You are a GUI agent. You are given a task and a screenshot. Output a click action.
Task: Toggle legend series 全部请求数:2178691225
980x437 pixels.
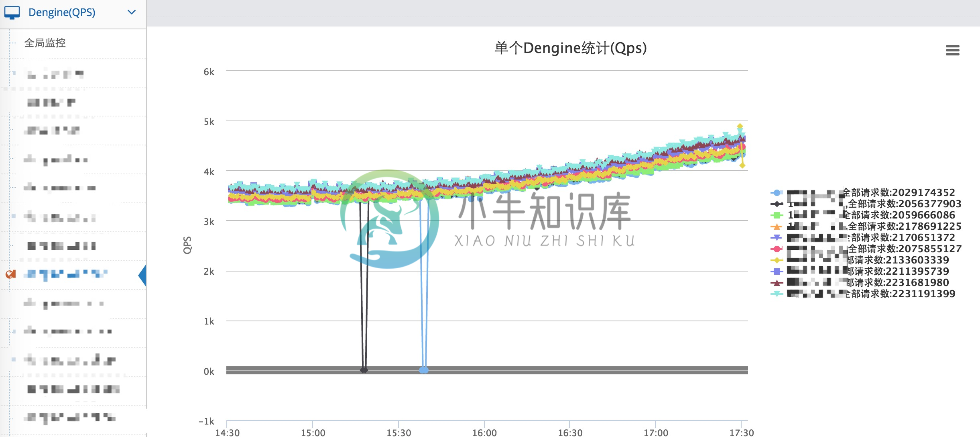click(866, 226)
